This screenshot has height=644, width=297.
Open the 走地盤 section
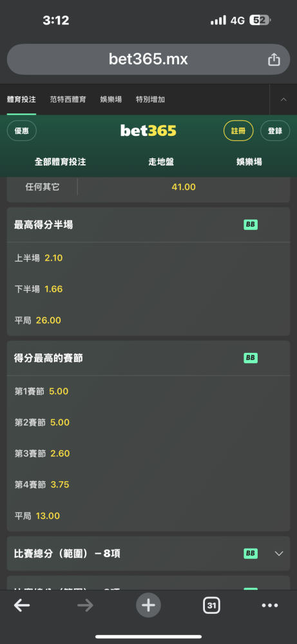[161, 162]
